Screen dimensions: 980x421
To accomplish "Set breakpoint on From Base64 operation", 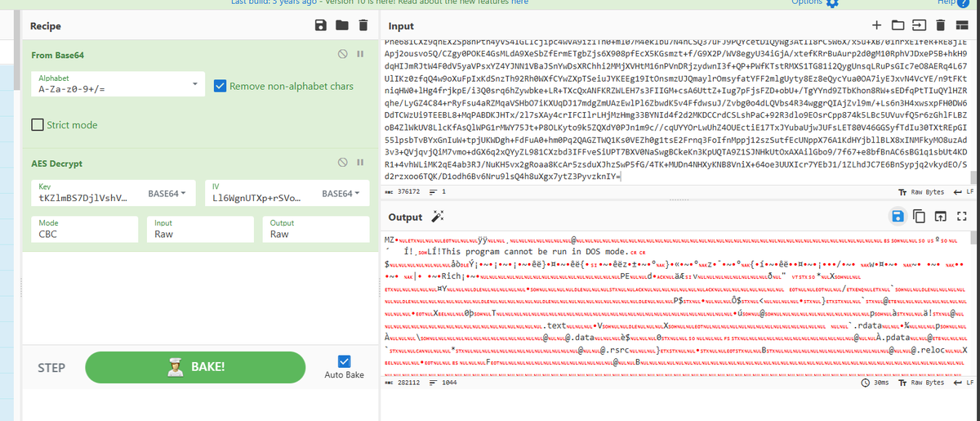I will [360, 55].
